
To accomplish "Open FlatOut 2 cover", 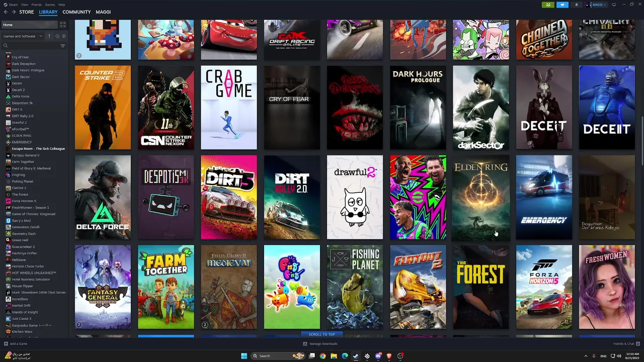I will pos(418,287).
